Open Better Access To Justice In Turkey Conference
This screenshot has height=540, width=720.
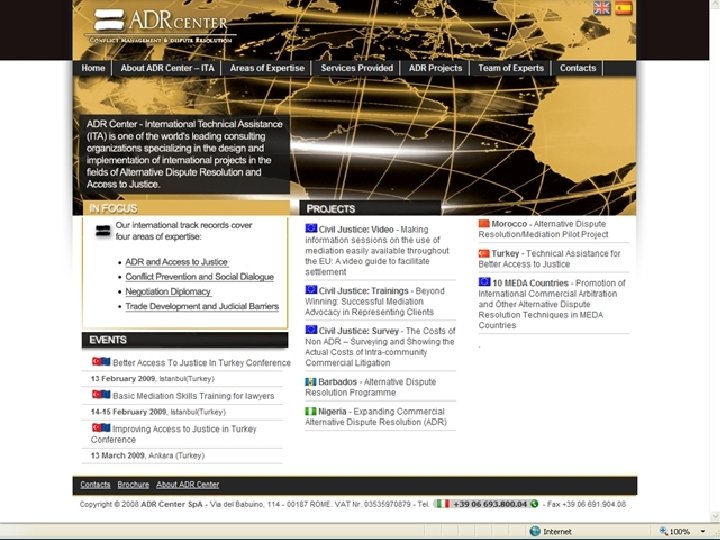202,363
